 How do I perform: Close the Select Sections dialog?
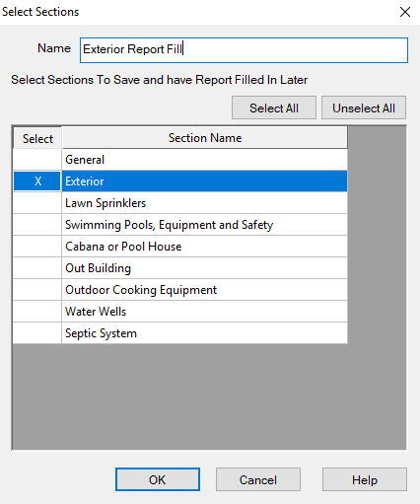pos(405,12)
